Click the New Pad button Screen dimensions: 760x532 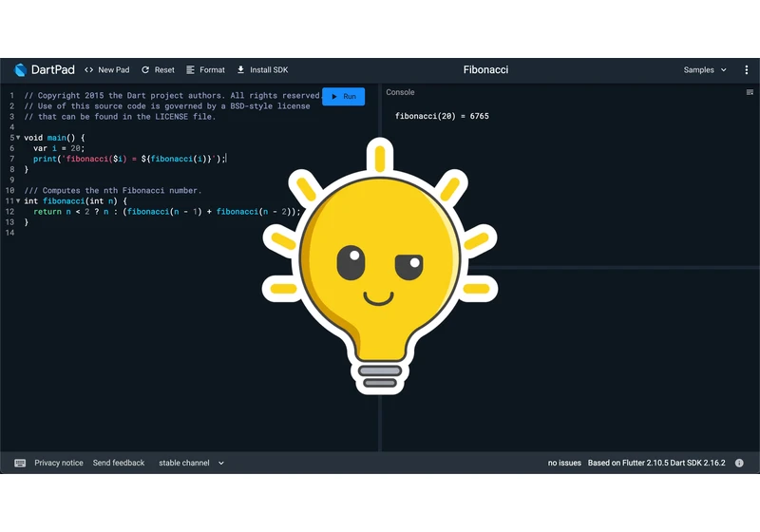pyautogui.click(x=107, y=69)
